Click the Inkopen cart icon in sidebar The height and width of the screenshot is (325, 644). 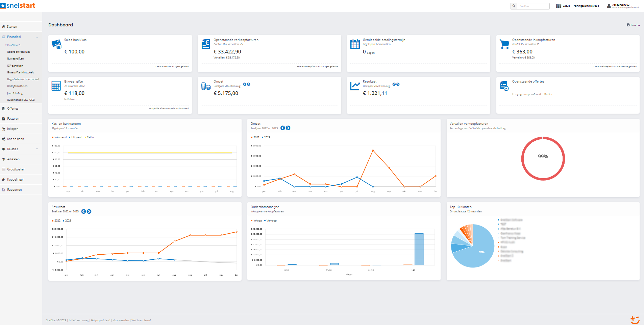[x=3, y=129]
